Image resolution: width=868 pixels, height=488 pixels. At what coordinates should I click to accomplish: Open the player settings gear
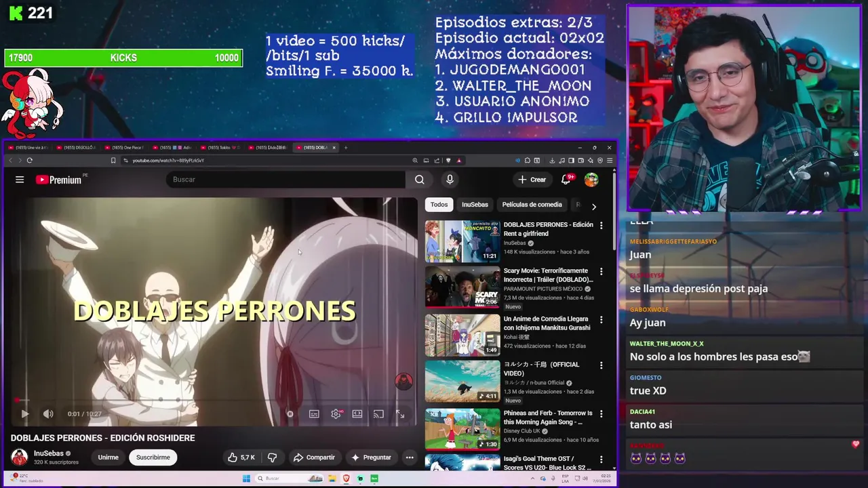coord(336,414)
